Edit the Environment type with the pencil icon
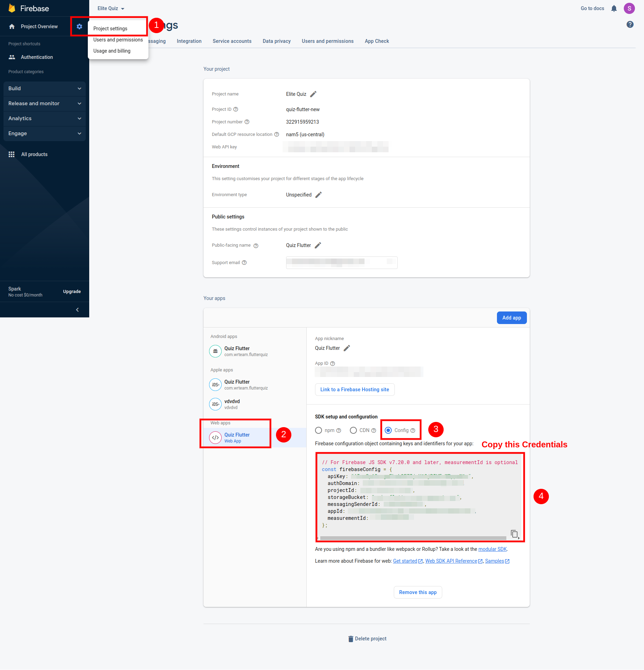This screenshot has width=644, height=670. (x=318, y=195)
